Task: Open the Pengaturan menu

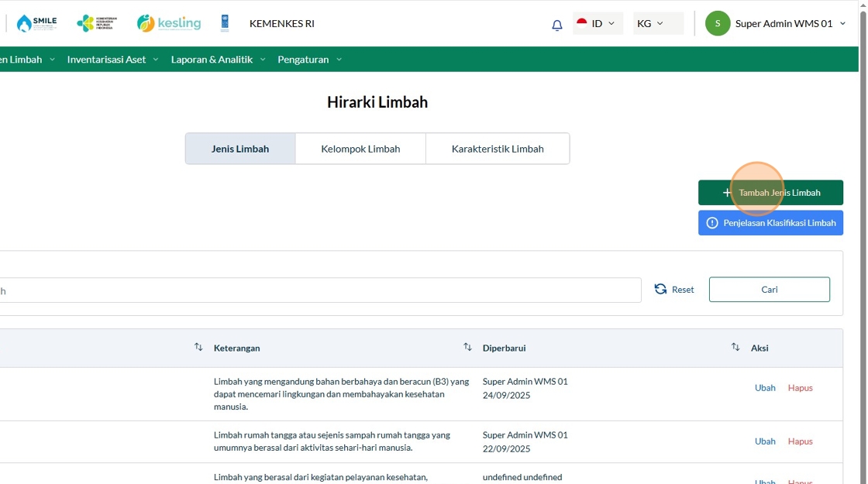Action: click(x=309, y=59)
